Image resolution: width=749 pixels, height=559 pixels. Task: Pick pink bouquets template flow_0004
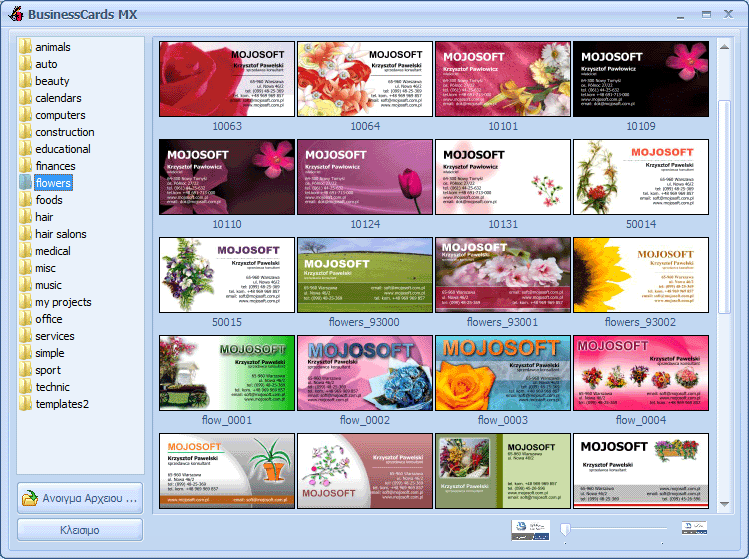point(641,373)
